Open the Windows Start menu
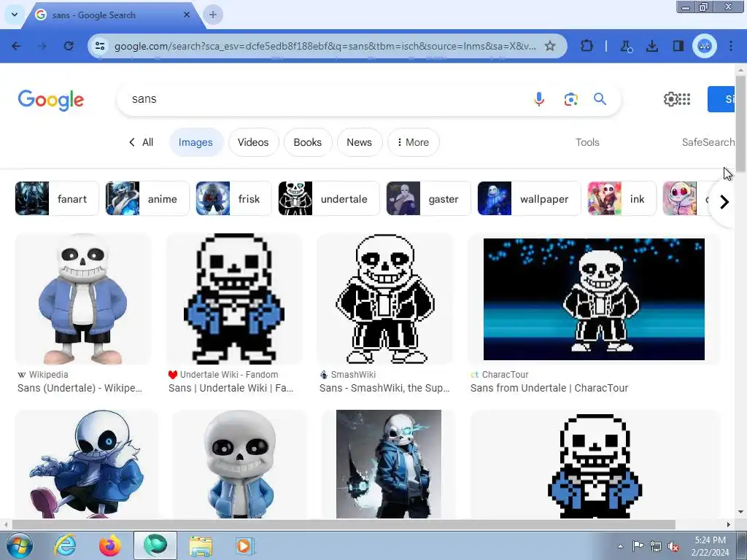This screenshot has width=747, height=560. coord(19,545)
